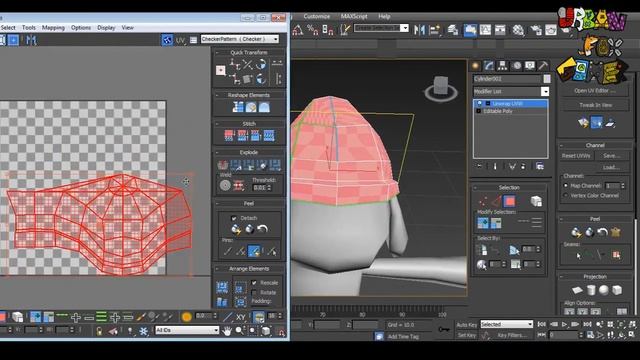This screenshot has width=640, height=360.
Task: Select the Map Channel radio button
Action: [x=566, y=186]
